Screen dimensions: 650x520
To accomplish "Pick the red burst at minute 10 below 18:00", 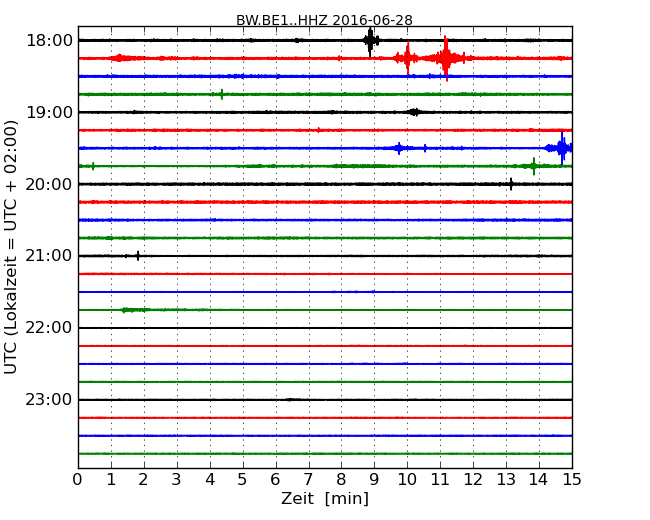I will click(407, 58).
